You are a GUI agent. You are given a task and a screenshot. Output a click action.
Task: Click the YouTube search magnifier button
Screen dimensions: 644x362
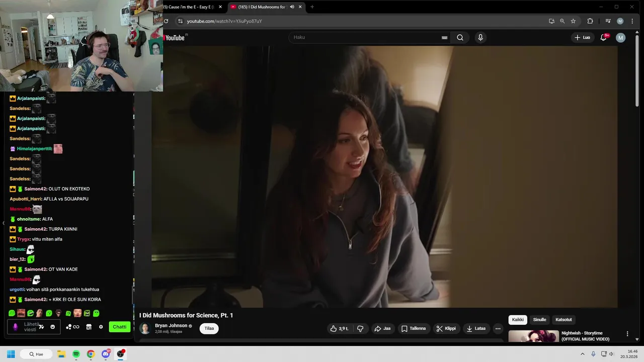tap(460, 37)
